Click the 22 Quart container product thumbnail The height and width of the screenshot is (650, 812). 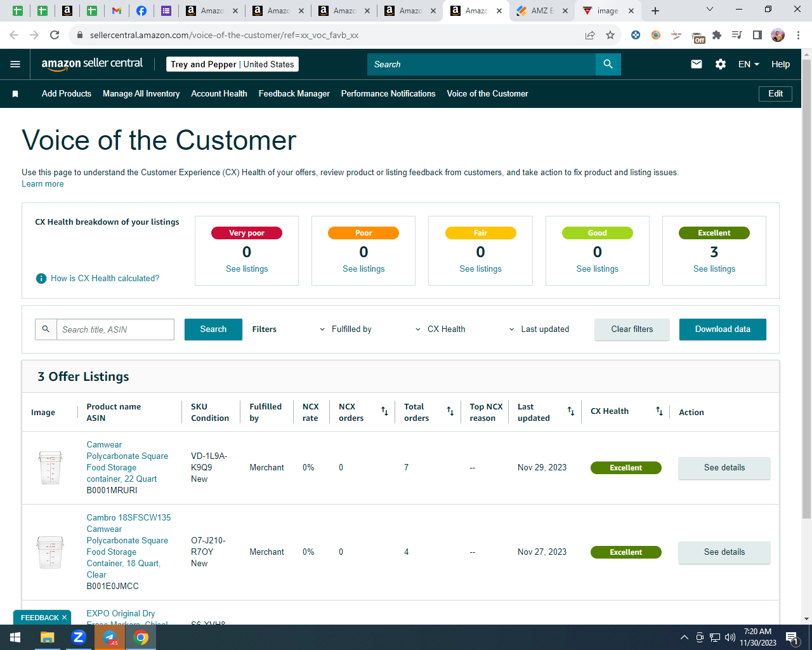pos(50,468)
